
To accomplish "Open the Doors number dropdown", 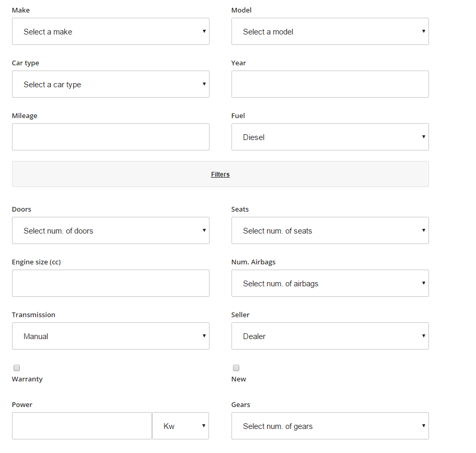I will coord(110,230).
